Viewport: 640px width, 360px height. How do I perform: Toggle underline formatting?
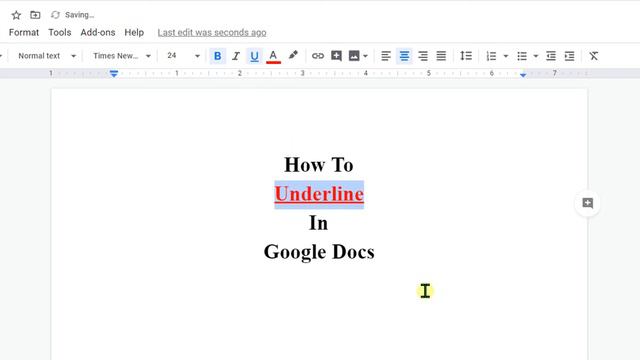(254, 56)
